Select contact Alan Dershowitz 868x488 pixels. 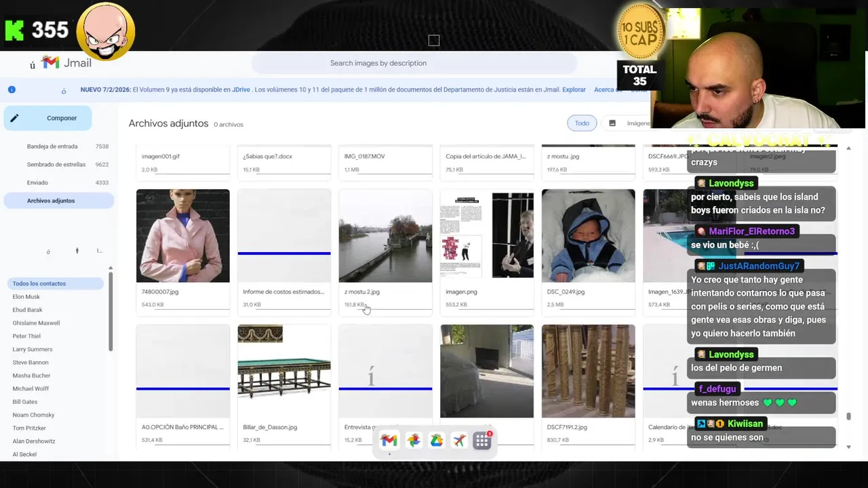click(34, 441)
